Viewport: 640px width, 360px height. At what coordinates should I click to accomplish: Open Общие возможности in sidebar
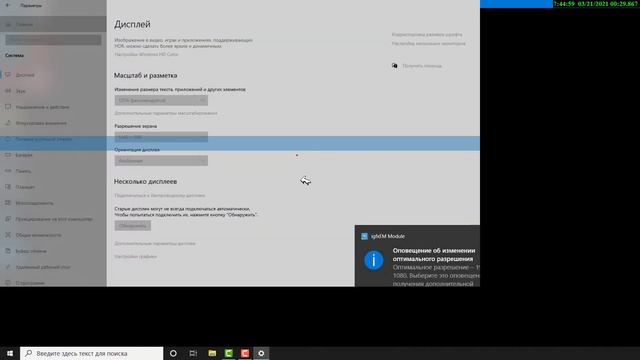click(x=53, y=235)
